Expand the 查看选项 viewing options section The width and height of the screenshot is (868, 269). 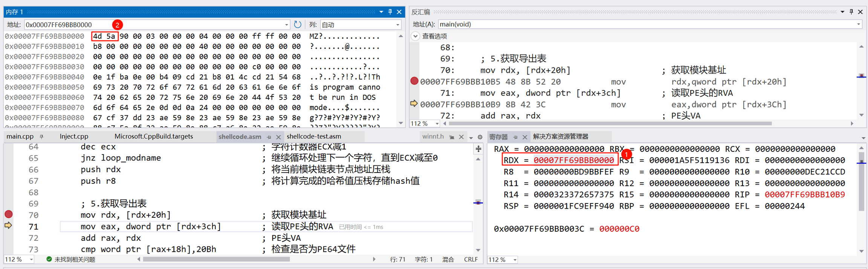[x=415, y=36]
